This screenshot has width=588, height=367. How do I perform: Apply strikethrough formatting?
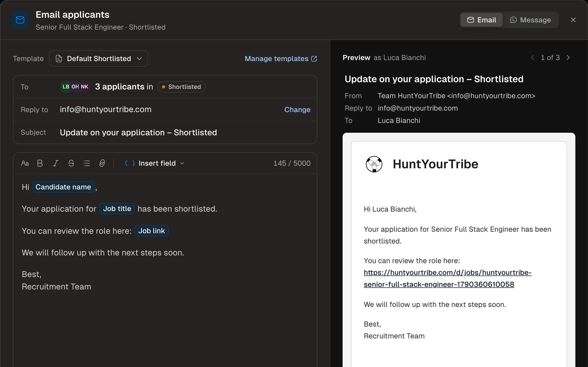tap(71, 163)
